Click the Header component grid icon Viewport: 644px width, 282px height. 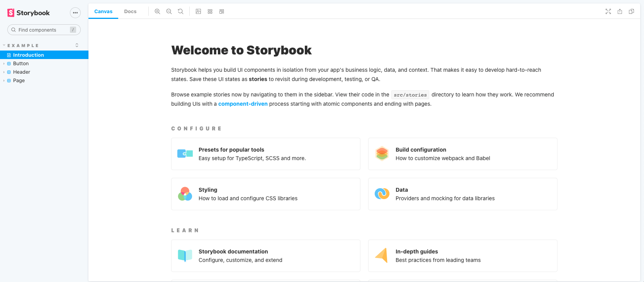9,72
